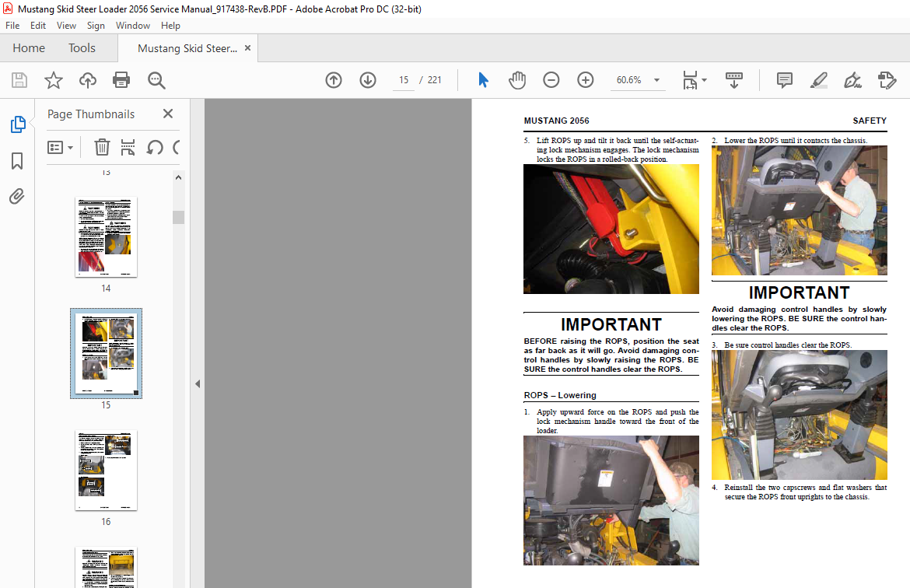Open the Find text magnifier icon

(156, 80)
